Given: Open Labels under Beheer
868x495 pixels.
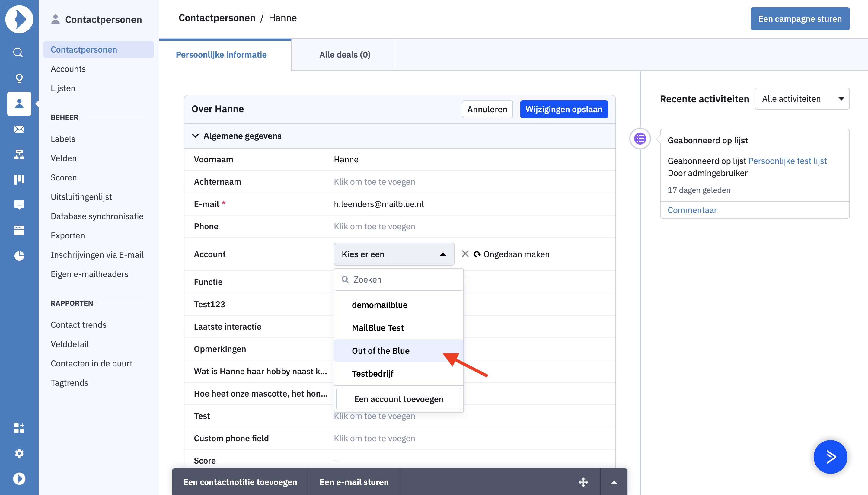Looking at the screenshot, I should pyautogui.click(x=63, y=139).
